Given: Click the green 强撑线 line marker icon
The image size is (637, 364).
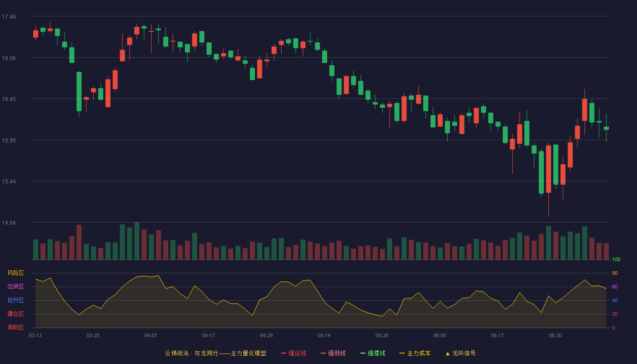Looking at the screenshot, I should tap(363, 354).
